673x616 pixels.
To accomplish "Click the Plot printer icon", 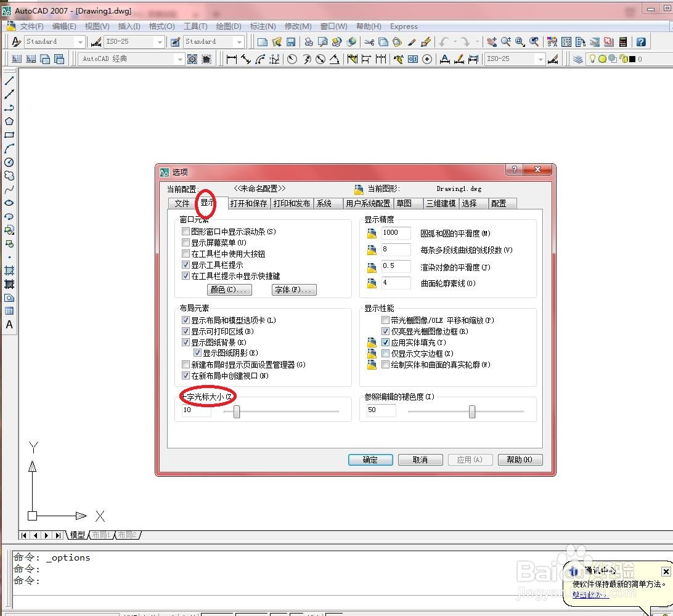I will tap(309, 42).
